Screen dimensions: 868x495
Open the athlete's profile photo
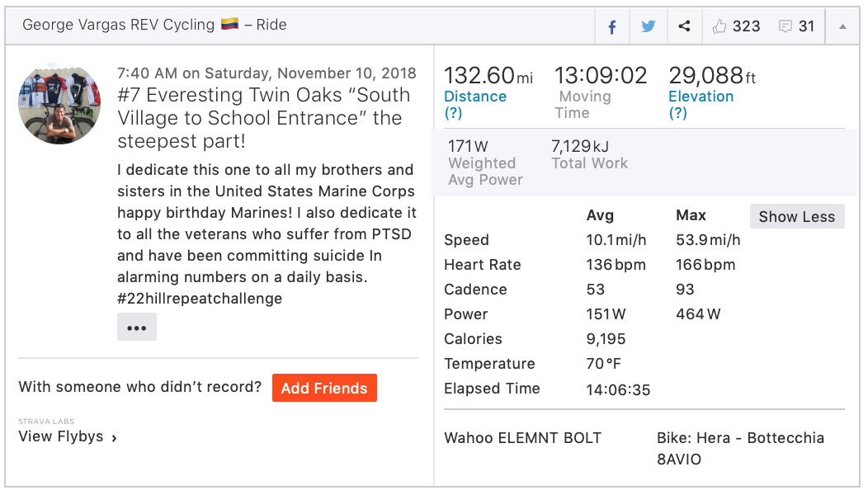[59, 103]
